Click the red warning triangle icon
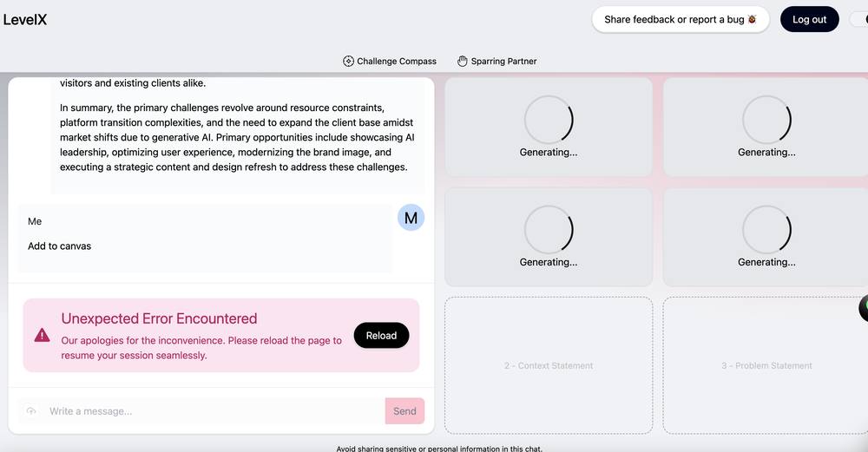The height and width of the screenshot is (452, 868). pyautogui.click(x=42, y=335)
